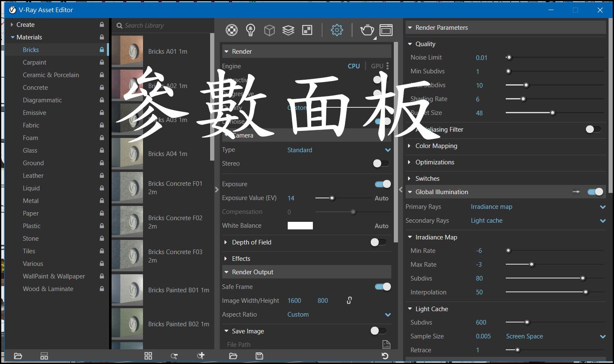Click the lock icon beside Metal

tap(101, 201)
